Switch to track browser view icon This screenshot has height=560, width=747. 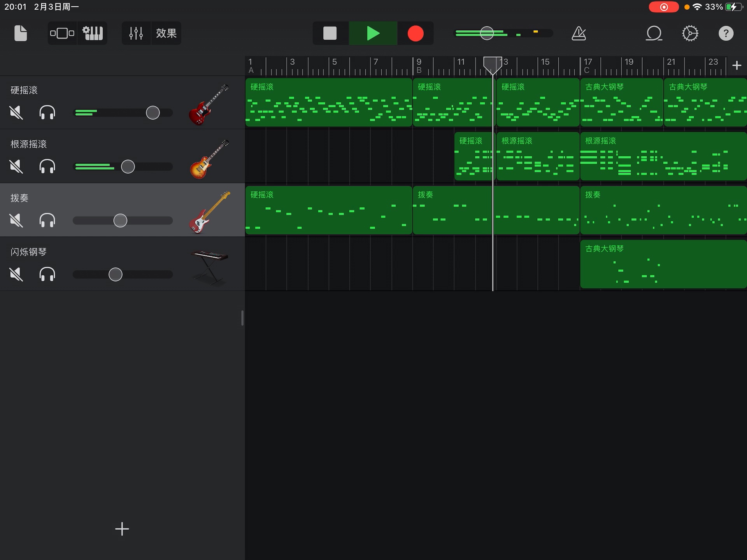(62, 33)
